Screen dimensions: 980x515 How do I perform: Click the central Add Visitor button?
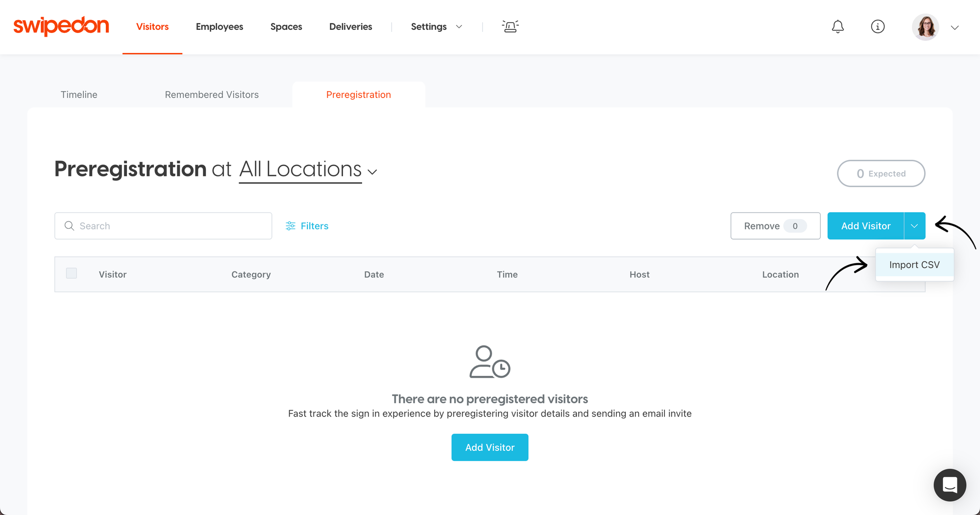tap(490, 447)
